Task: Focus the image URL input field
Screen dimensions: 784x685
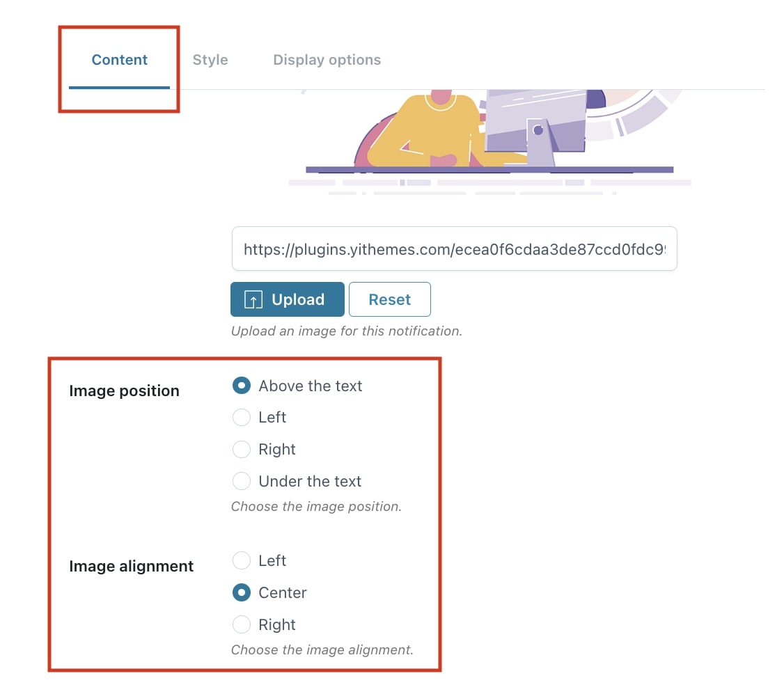Action: [x=455, y=249]
